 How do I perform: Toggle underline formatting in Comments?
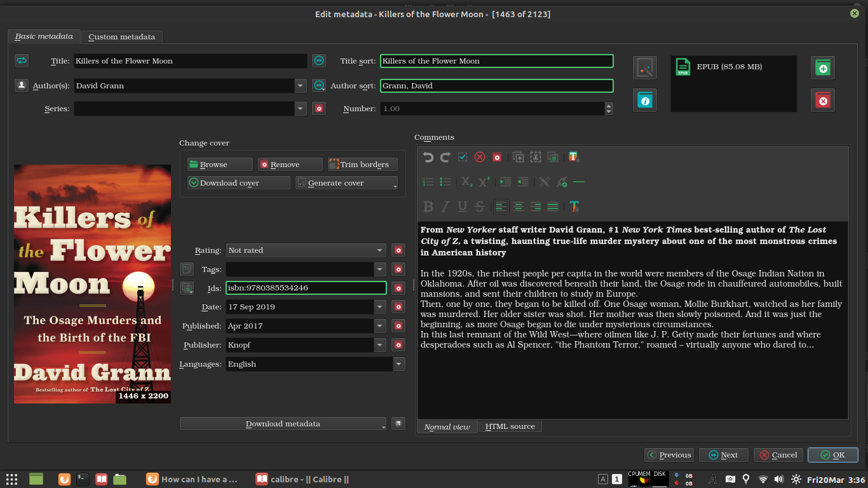(463, 207)
